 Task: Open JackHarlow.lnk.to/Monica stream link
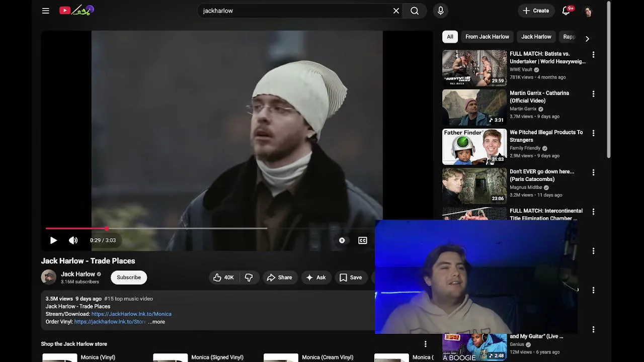131,314
